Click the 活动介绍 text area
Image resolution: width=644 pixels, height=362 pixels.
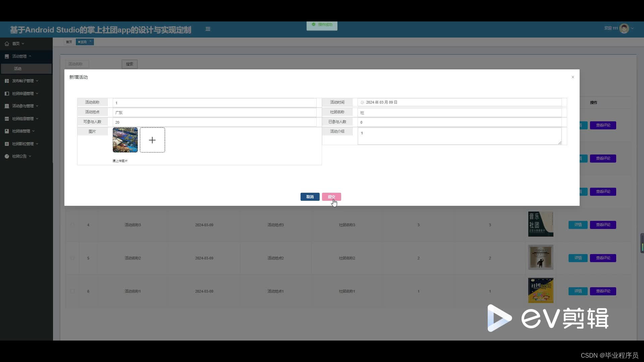point(459,136)
